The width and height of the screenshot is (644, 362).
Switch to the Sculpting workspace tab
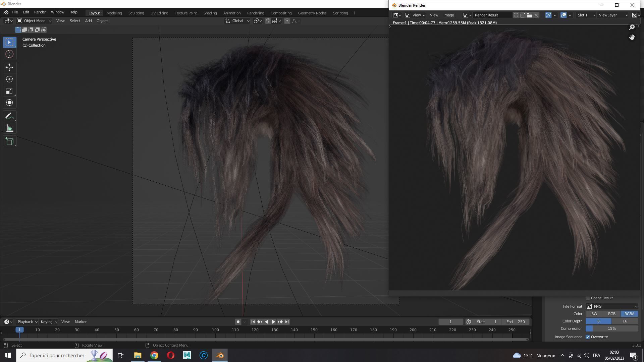[136, 13]
